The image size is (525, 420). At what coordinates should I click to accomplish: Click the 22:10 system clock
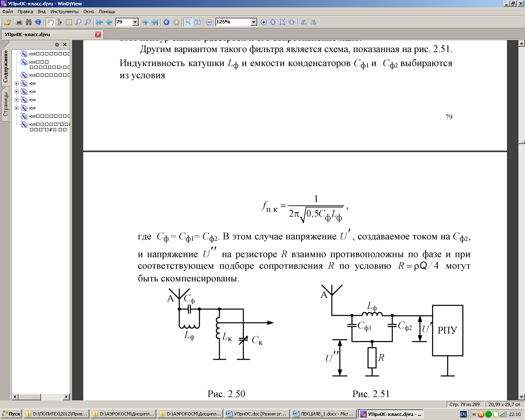[515, 414]
